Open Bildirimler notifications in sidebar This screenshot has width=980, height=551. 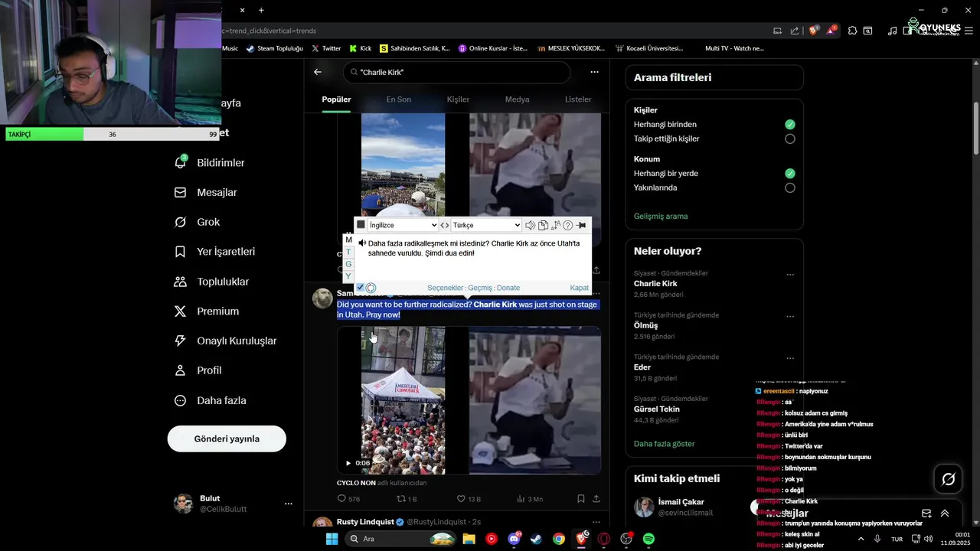pos(211,162)
